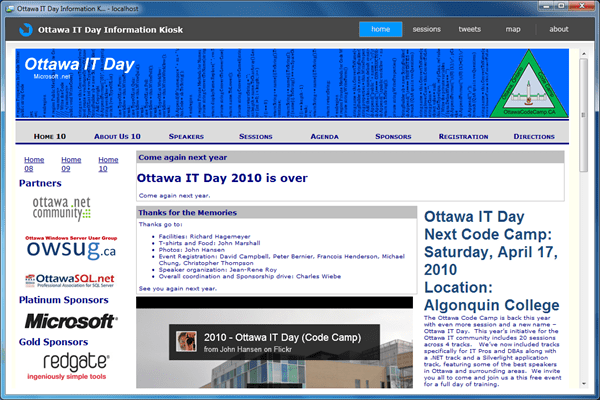600x400 pixels.
Task: Click Directions in the site navigation bar
Action: click(534, 135)
